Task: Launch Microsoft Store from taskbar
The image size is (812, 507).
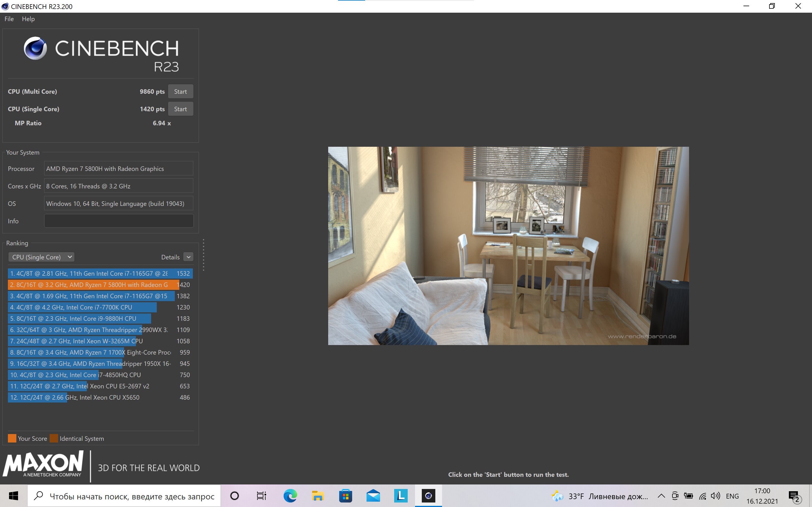Action: click(x=345, y=496)
